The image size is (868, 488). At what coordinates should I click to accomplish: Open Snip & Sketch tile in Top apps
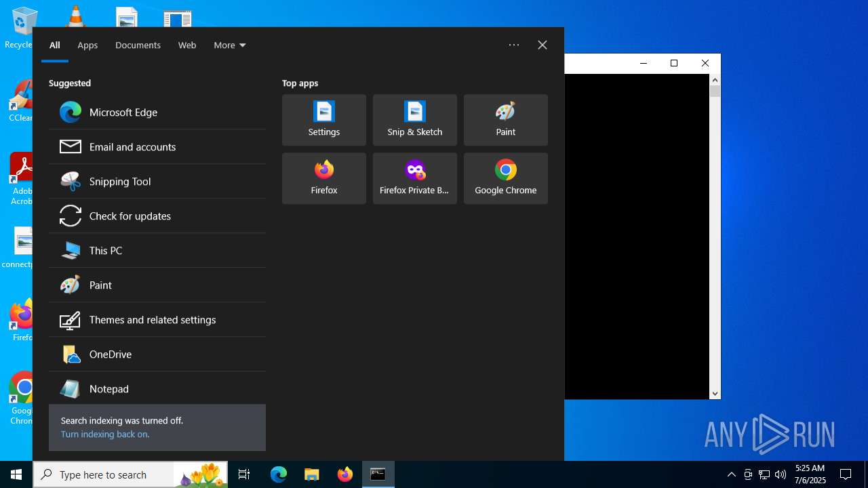[415, 120]
